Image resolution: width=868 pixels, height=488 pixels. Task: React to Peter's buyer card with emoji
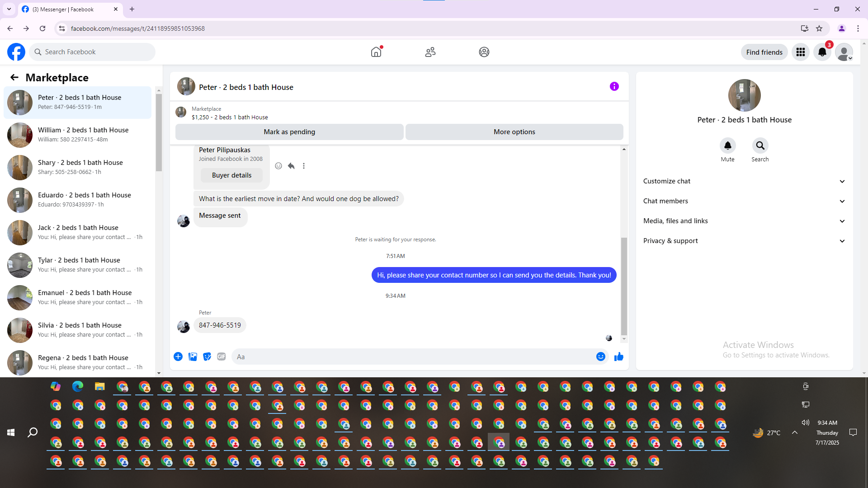(x=278, y=166)
